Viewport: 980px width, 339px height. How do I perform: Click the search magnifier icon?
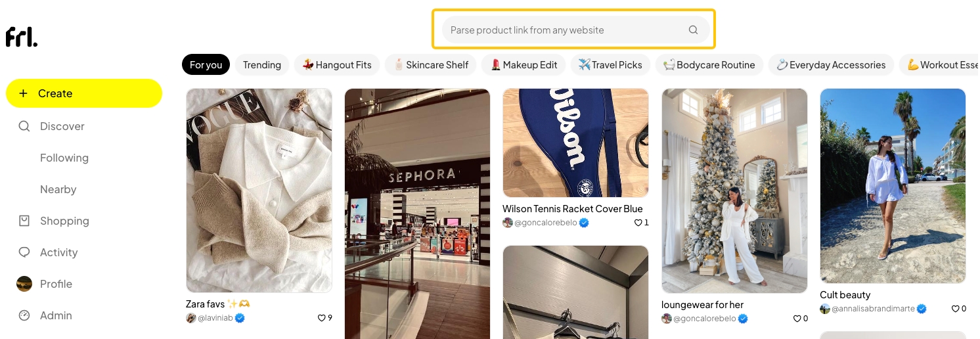[693, 30]
